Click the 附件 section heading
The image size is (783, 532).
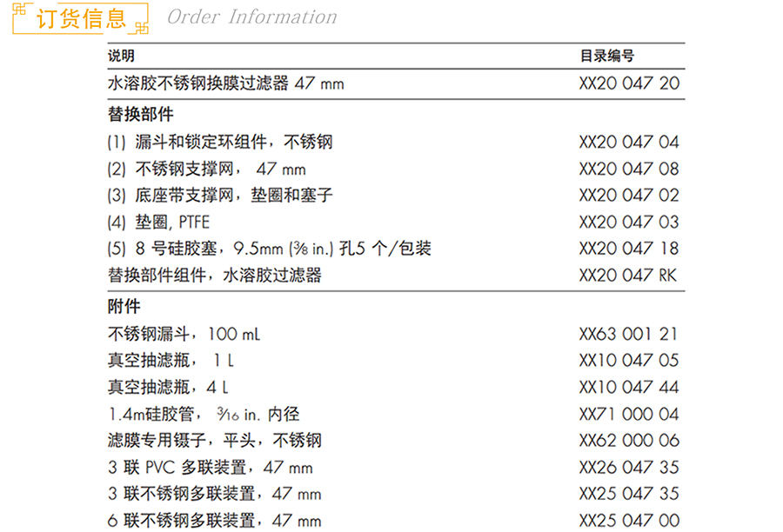pos(124,306)
